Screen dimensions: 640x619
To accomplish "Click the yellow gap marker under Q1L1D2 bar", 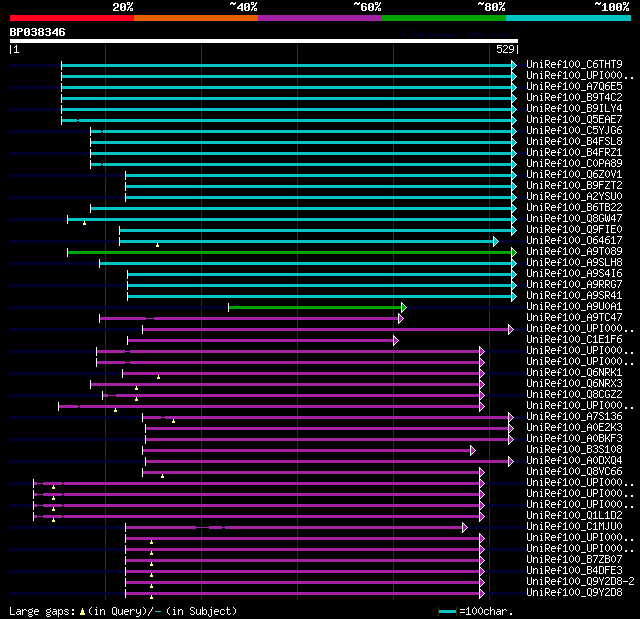I will pos(53,520).
